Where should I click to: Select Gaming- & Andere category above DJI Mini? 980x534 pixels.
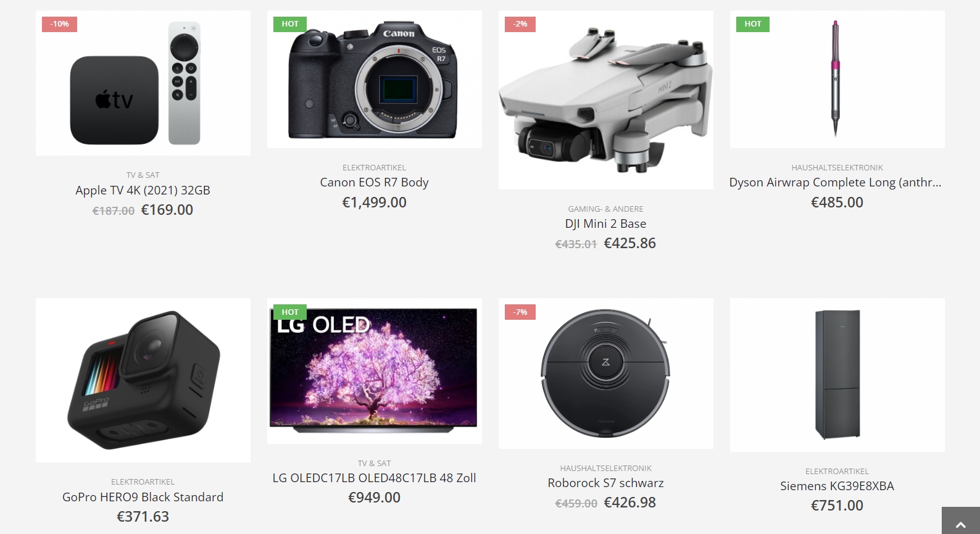point(606,209)
